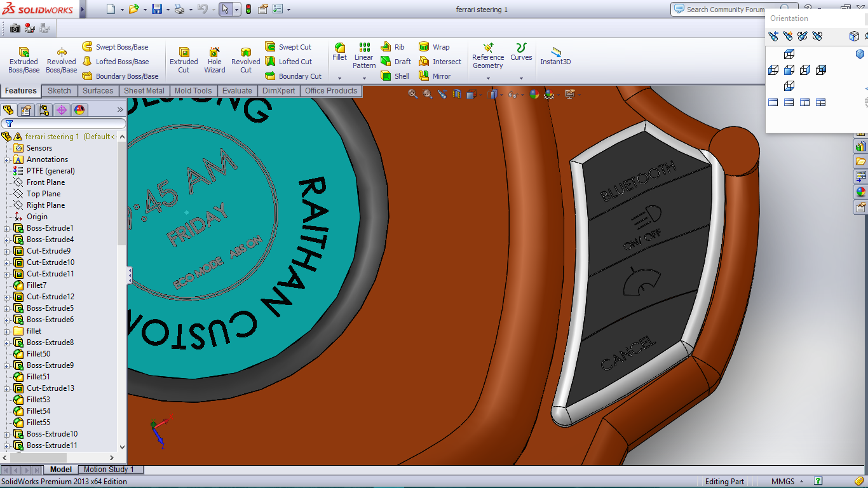Click Edit Appearance color ball in heads-up toolbar
Image resolution: width=868 pixels, height=488 pixels.
click(534, 94)
